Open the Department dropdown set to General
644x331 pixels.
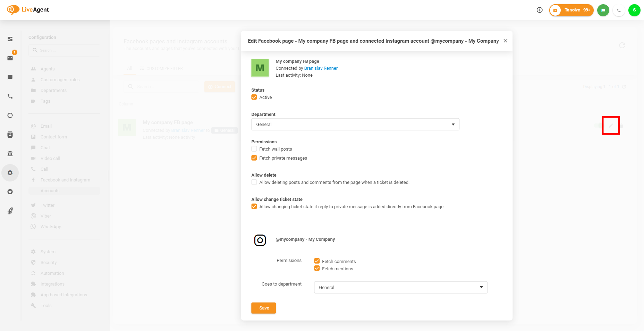(x=355, y=124)
